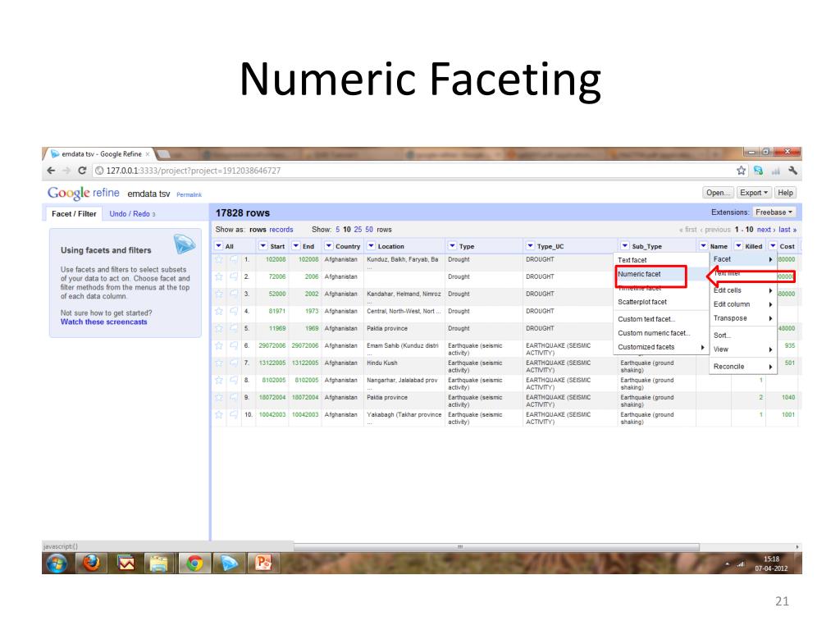Open the Sub_Type column dropdown
The height and width of the screenshot is (630, 840).
tap(624, 246)
